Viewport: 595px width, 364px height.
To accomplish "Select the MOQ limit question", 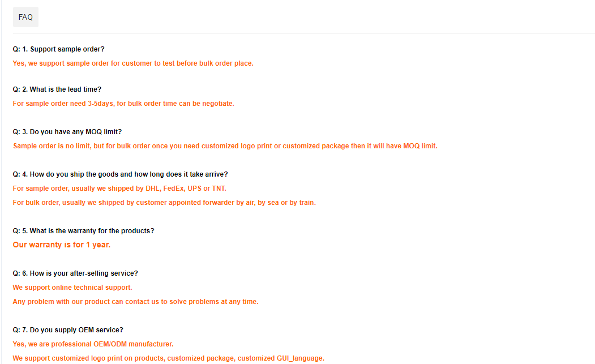I will tap(67, 132).
